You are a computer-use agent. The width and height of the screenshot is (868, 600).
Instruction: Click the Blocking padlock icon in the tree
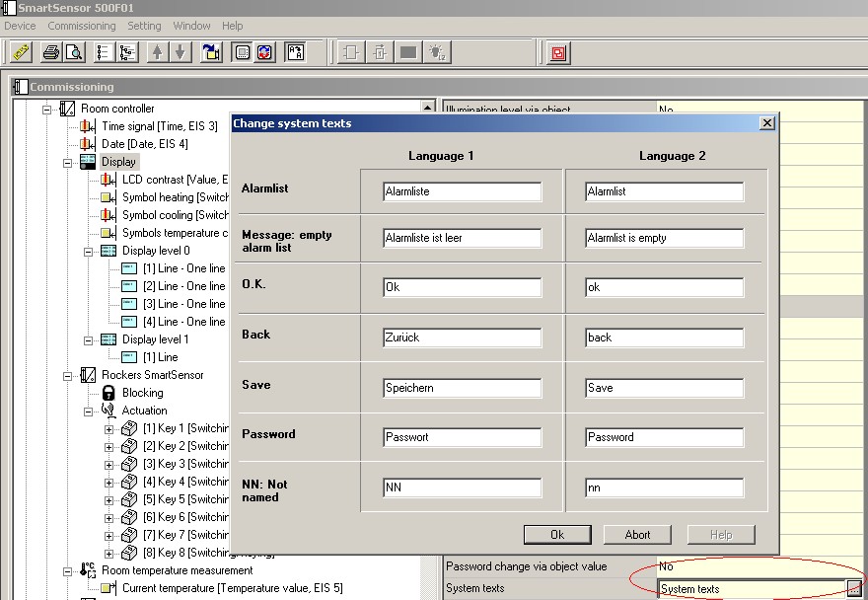[108, 393]
